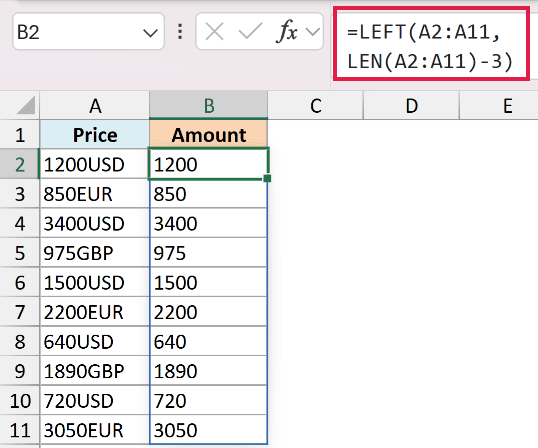Screen dimensions: 538x448
Task: Select row 11 header
Action: pos(20,430)
